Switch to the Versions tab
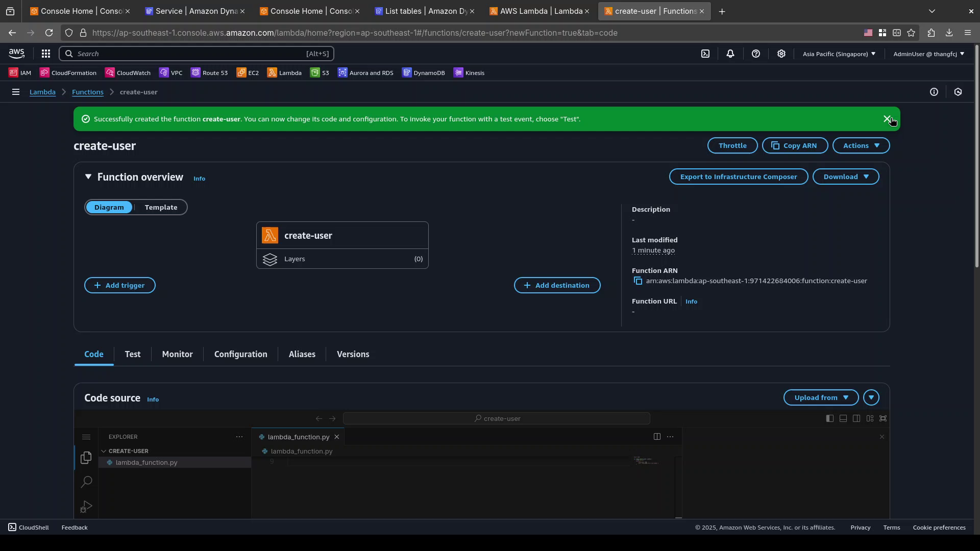 point(353,355)
